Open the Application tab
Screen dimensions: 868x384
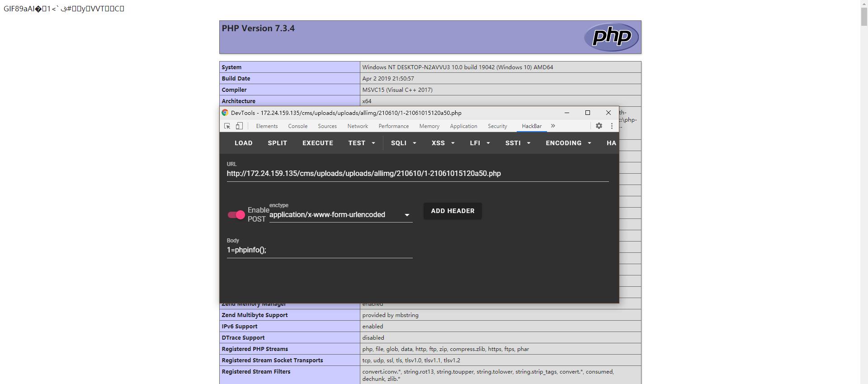tap(463, 126)
